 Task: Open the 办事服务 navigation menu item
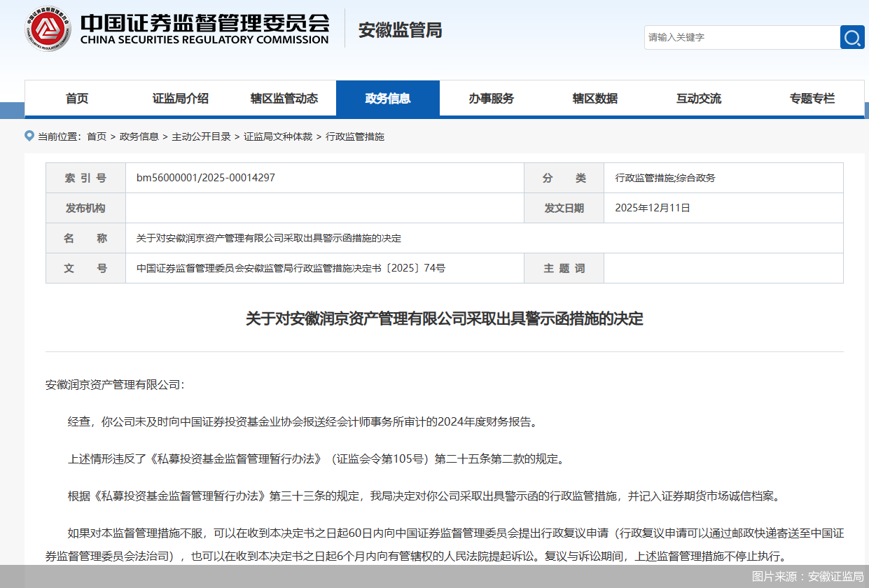[x=492, y=98]
